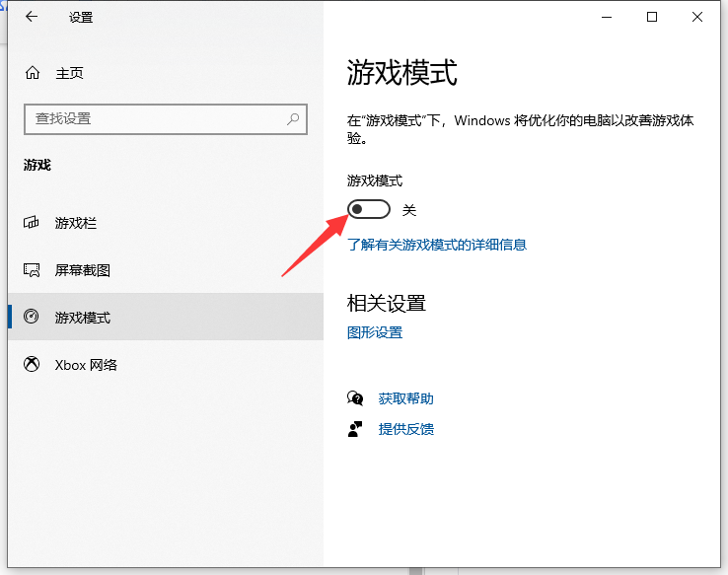Focus the 查找设置 search field

158,118
